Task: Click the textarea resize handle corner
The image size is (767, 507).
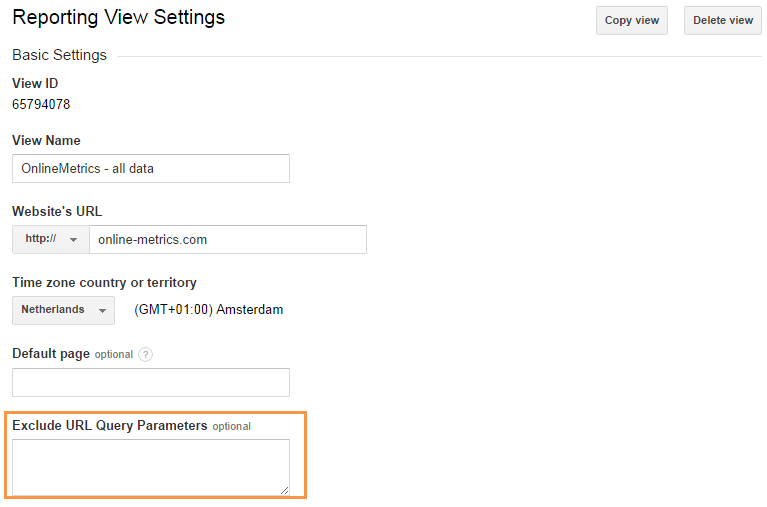Action: click(285, 490)
